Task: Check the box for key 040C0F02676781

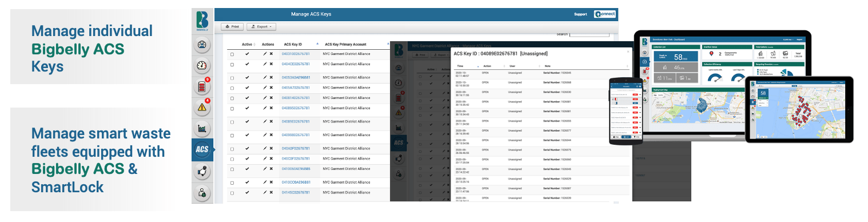Action: click(x=232, y=159)
